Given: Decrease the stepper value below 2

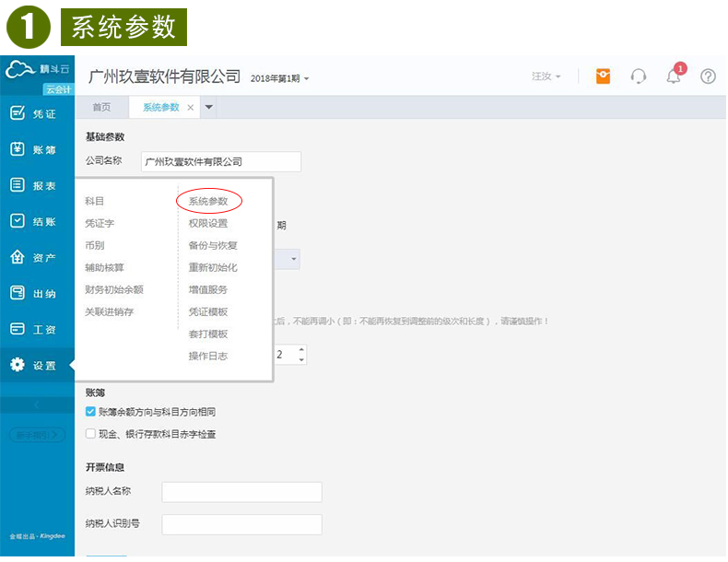Looking at the screenshot, I should click(301, 359).
